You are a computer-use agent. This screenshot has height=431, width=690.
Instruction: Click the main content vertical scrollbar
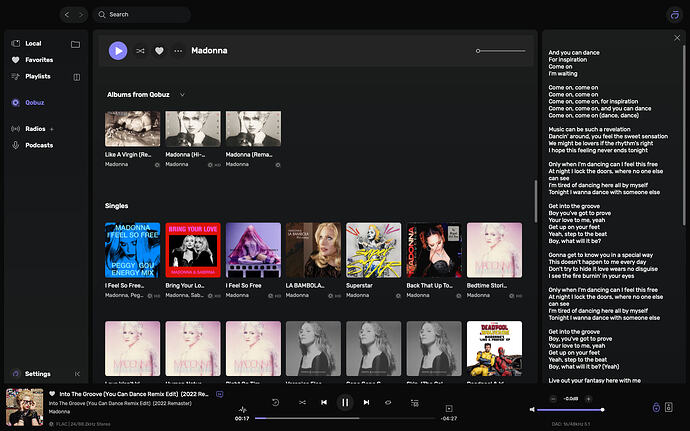pos(536,201)
